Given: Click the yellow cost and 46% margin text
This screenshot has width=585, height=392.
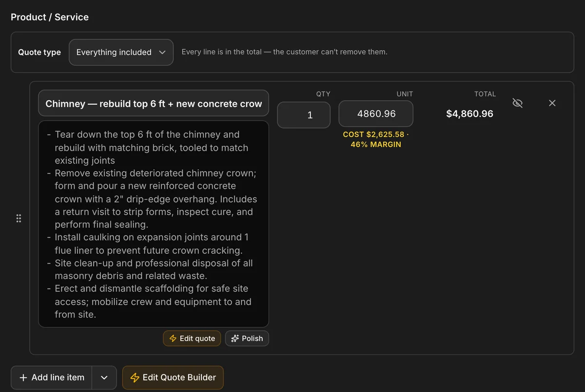Looking at the screenshot, I should point(376,139).
